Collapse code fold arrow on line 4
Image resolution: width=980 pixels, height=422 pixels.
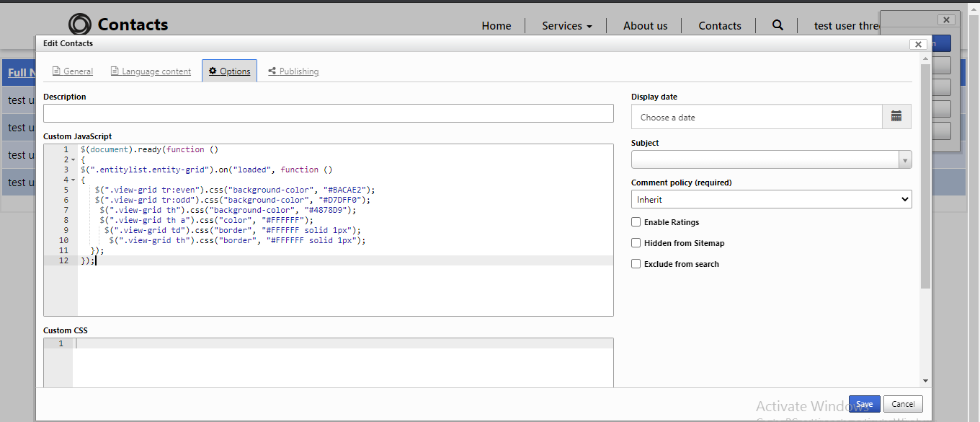click(x=73, y=180)
